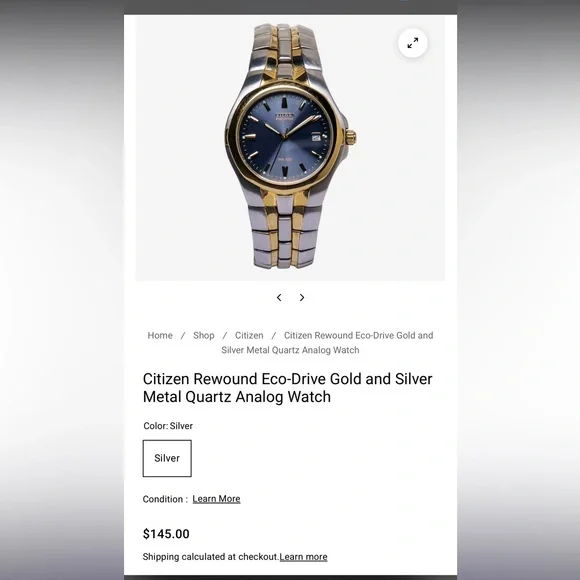Click the Shipping calculated at checkout text

[210, 557]
